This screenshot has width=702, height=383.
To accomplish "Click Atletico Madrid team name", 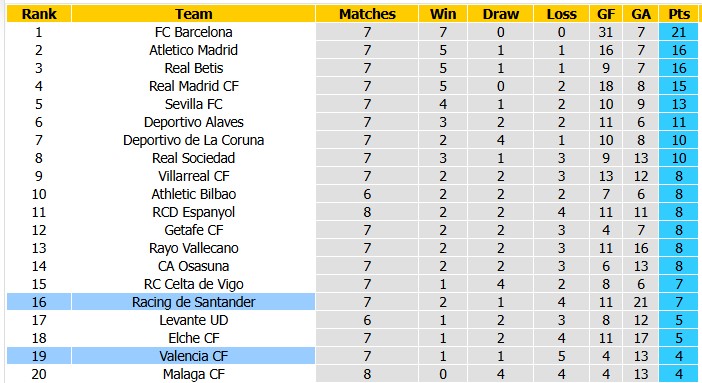I will pos(193,50).
